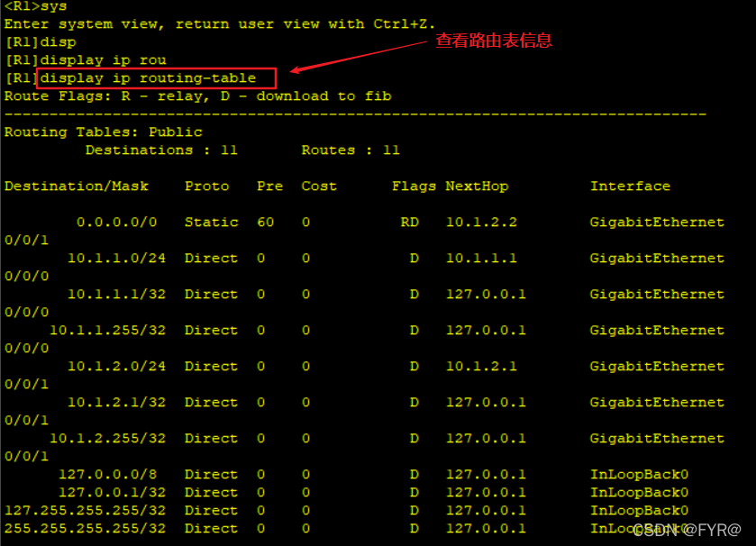Click the 'Static' protocol entry
The height and width of the screenshot is (546, 756).
pyautogui.click(x=211, y=223)
